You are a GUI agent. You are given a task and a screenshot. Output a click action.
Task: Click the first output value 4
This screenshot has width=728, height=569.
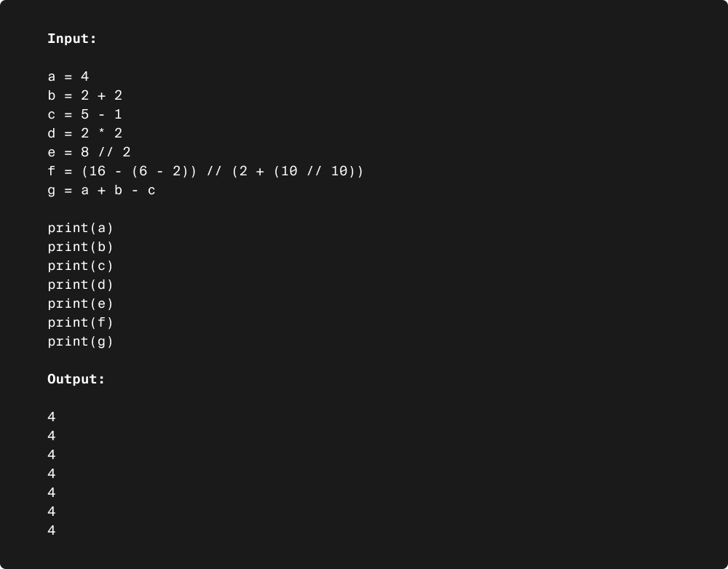(52, 417)
